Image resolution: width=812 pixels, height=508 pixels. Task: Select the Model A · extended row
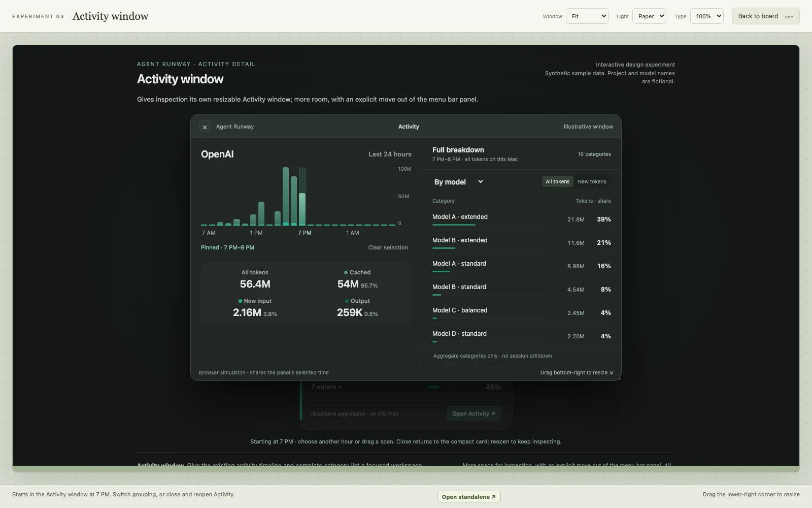click(522, 219)
